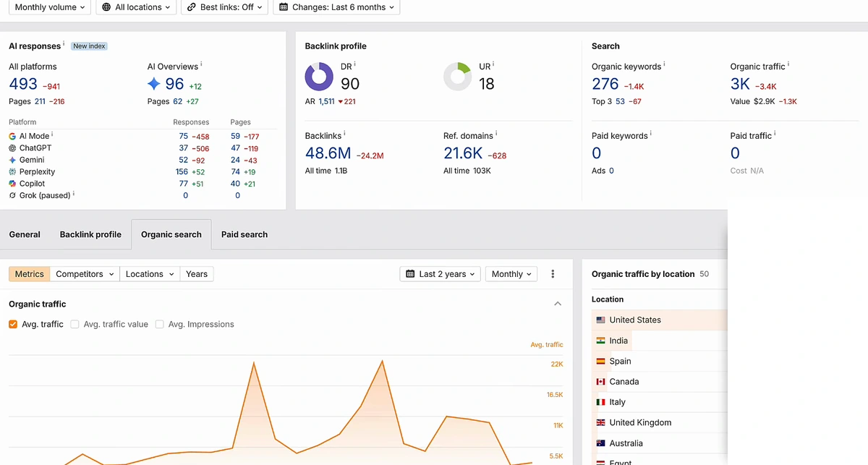Enable the Avg. Impressions checkbox

point(159,324)
